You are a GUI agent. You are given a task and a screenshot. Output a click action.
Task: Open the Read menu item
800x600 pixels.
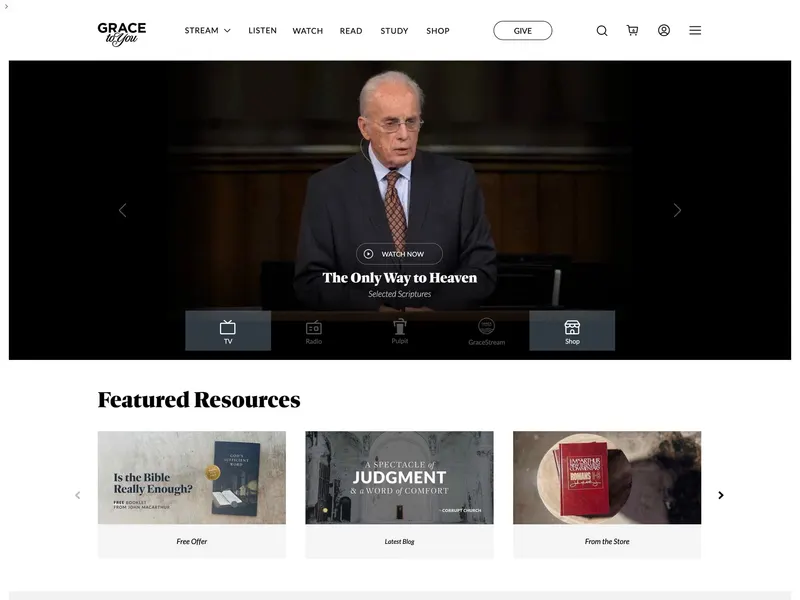[x=351, y=31]
